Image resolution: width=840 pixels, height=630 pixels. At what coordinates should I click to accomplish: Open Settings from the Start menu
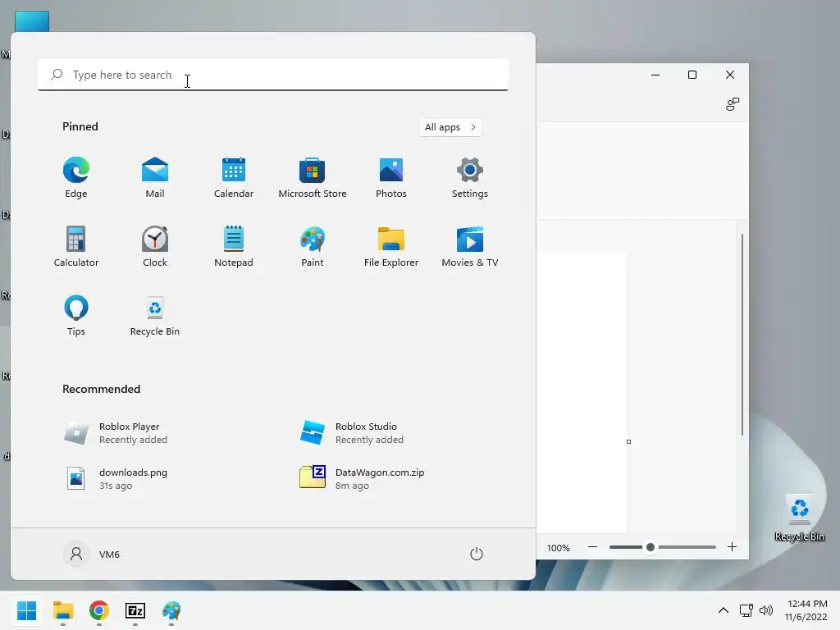pyautogui.click(x=470, y=178)
